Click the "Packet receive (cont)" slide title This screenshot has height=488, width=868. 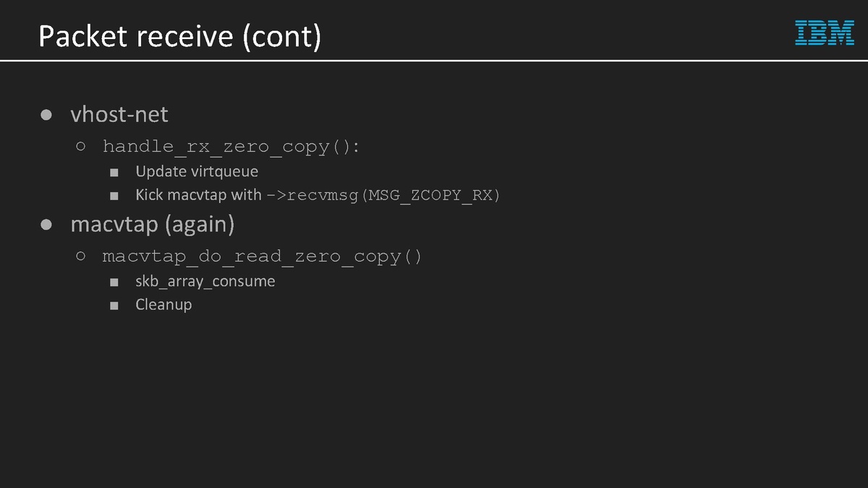click(179, 36)
